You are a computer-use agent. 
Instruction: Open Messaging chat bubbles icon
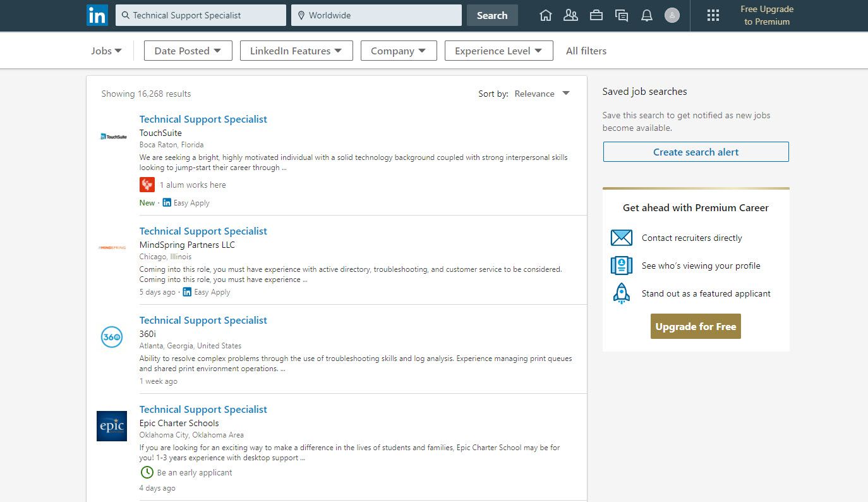(622, 15)
